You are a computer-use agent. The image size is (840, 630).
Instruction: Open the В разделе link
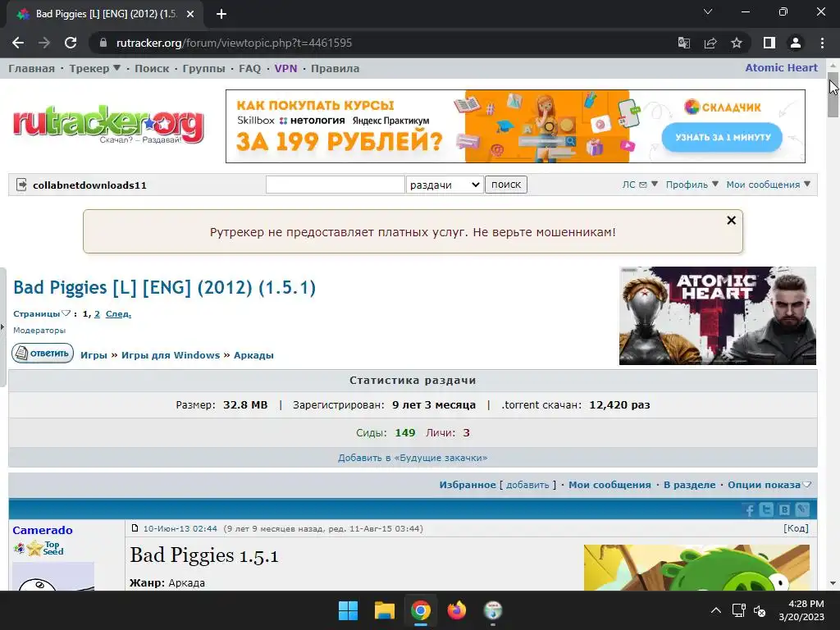pyautogui.click(x=689, y=485)
